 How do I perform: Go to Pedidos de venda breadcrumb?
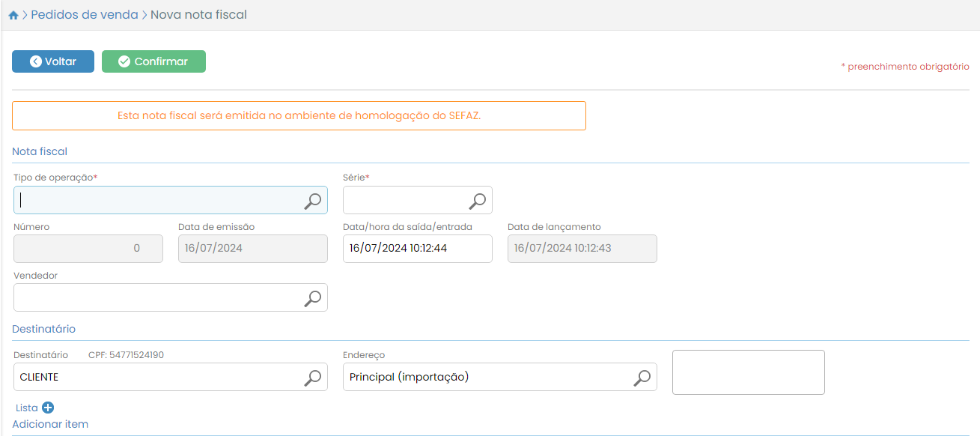coord(84,15)
